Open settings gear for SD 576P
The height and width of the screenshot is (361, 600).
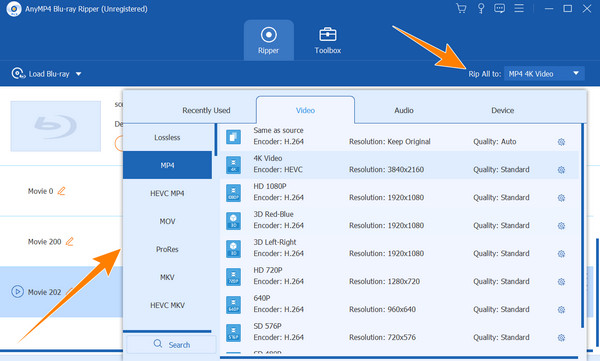coord(561,338)
